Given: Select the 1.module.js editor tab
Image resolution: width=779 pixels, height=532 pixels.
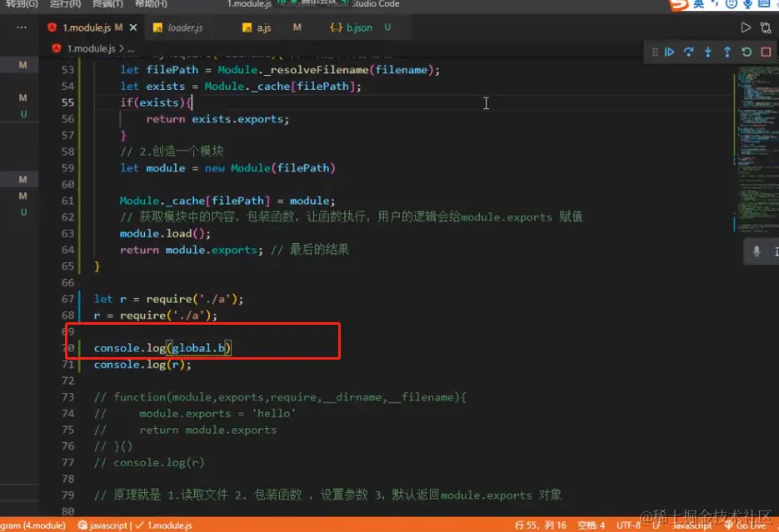Looking at the screenshot, I should tap(86, 27).
